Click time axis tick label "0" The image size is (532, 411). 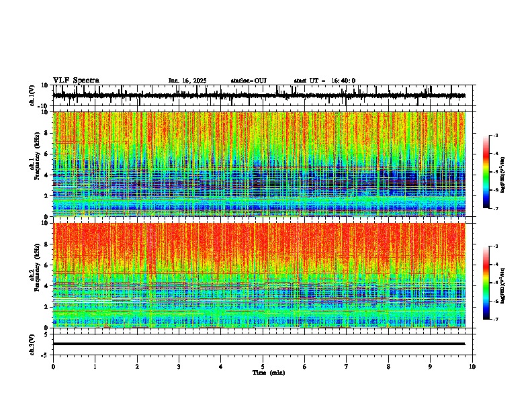tap(53, 367)
